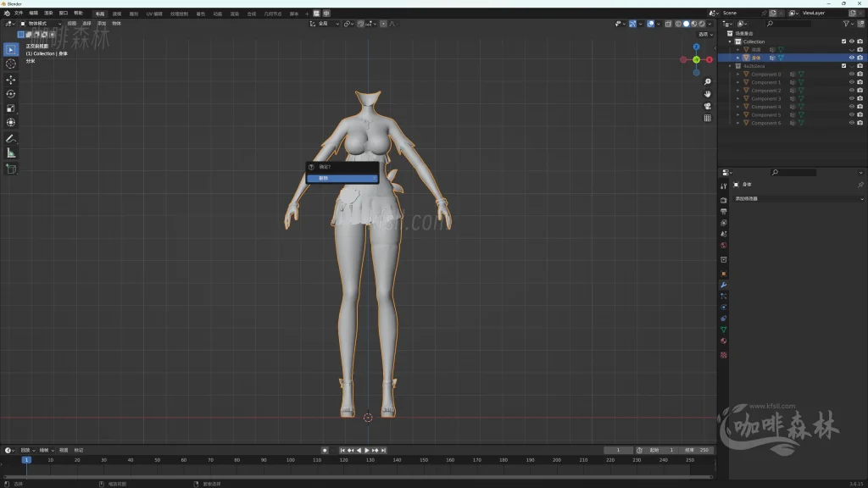This screenshot has width=868, height=488.
Task: Select the Select Box tool
Action: pyautogui.click(x=10, y=50)
